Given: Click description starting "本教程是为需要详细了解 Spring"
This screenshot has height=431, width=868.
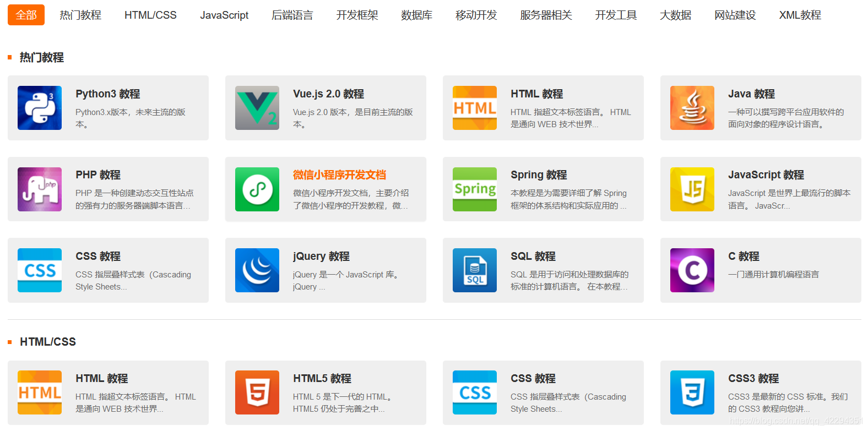Looking at the screenshot, I should click(569, 199).
